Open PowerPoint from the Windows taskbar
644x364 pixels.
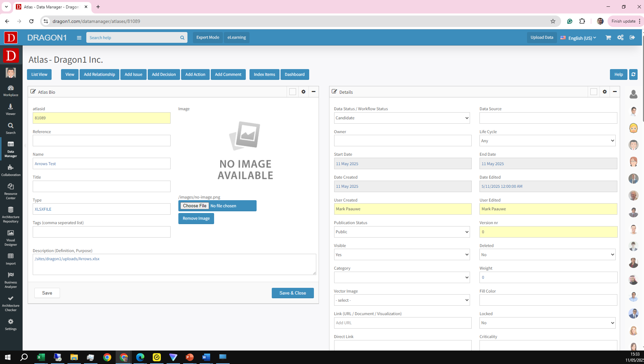click(x=190, y=357)
